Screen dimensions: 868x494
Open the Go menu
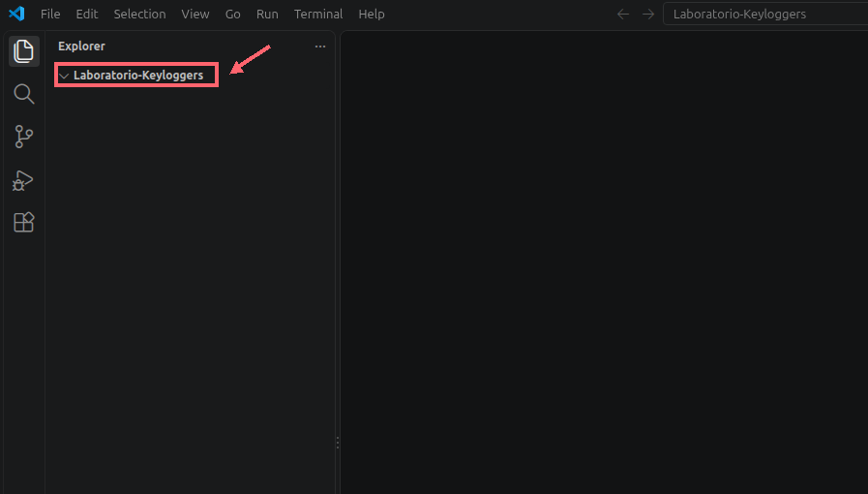(x=232, y=14)
